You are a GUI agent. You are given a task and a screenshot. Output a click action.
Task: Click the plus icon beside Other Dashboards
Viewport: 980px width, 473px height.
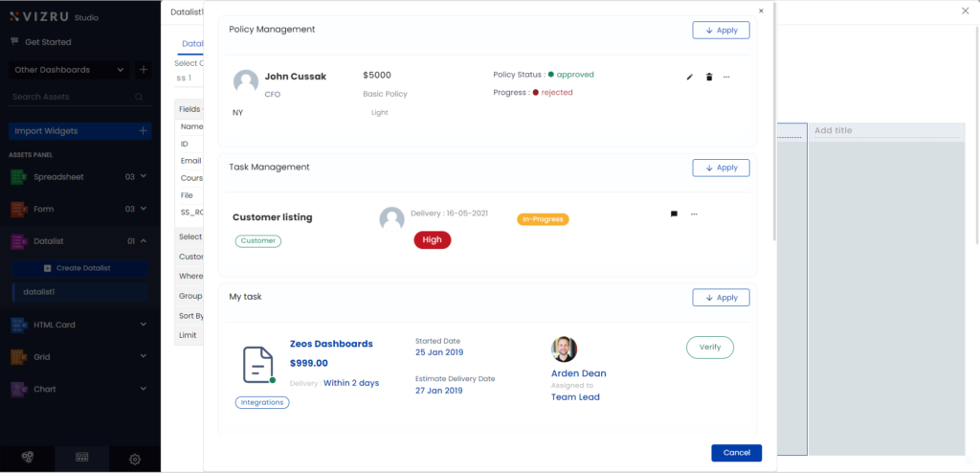coord(144,70)
